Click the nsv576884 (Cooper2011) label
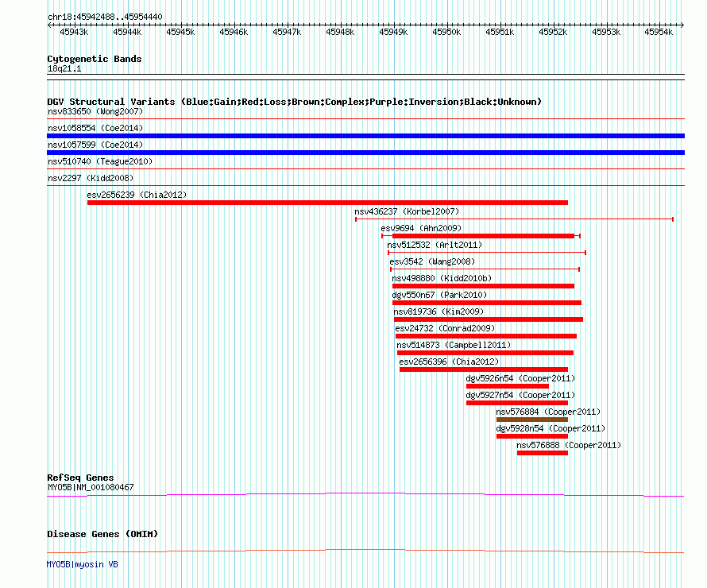 coord(548,412)
